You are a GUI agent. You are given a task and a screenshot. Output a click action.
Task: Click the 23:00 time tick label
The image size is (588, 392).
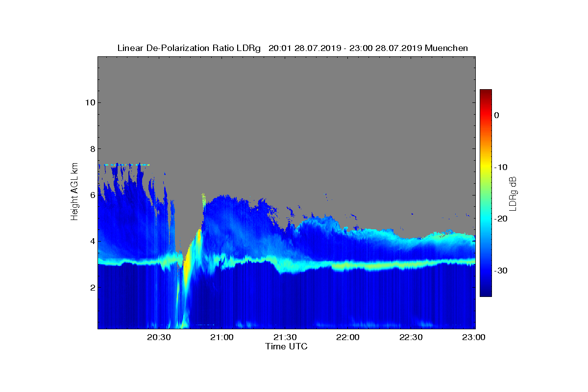[x=473, y=337]
